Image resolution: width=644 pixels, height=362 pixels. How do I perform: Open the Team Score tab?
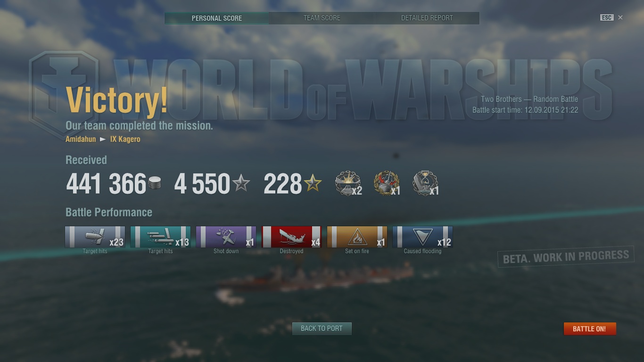[x=322, y=18]
